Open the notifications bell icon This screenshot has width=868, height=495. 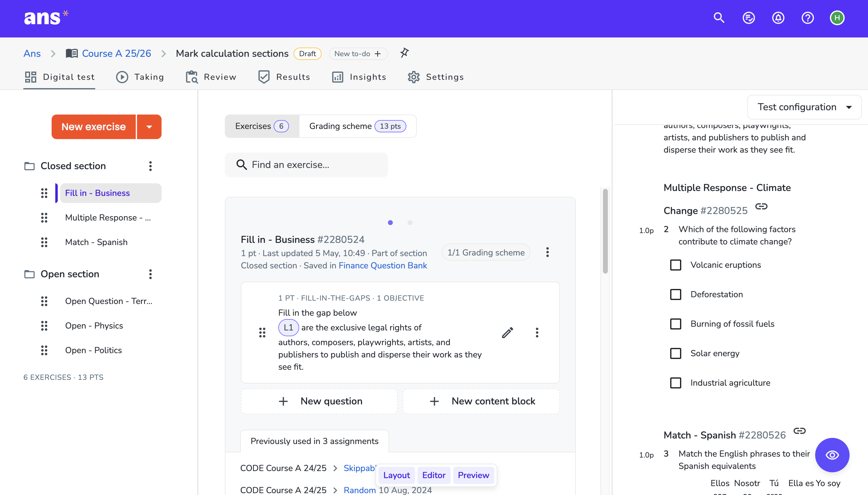778,18
